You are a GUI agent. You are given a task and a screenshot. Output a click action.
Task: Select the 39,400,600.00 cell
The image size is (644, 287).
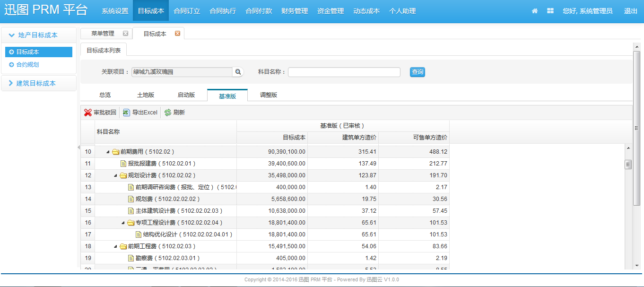[x=272, y=164]
